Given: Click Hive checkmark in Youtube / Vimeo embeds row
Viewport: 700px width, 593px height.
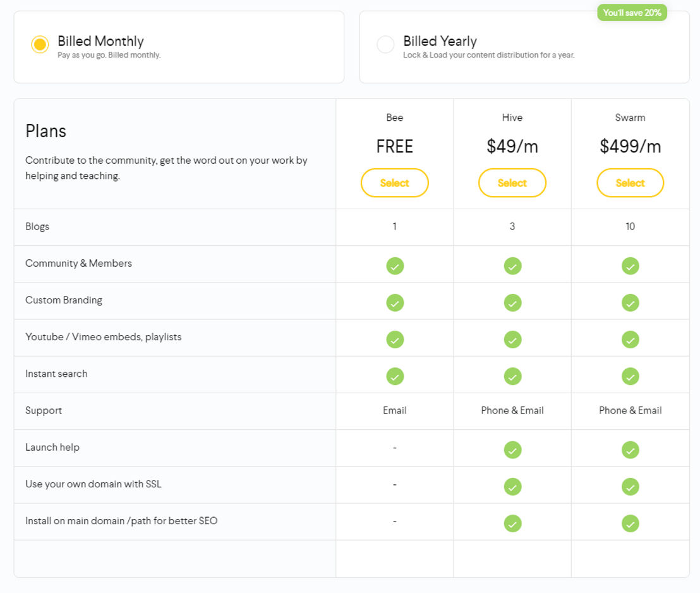Looking at the screenshot, I should pyautogui.click(x=512, y=339).
